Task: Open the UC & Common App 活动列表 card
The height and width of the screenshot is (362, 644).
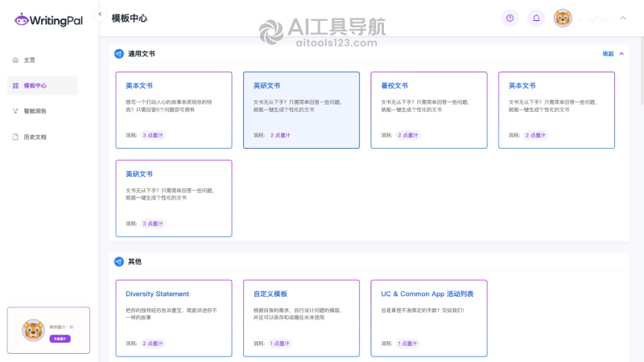Action: (429, 319)
